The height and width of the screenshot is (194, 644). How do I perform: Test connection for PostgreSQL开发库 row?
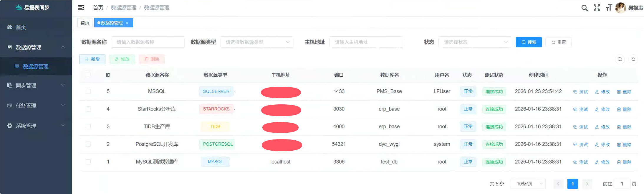click(580, 144)
